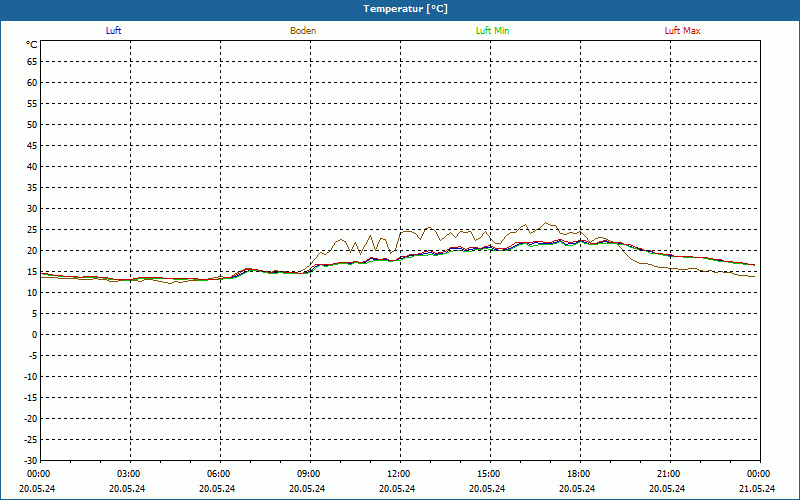Click the 35 y-axis label
The height and width of the screenshot is (500, 800).
pos(32,188)
